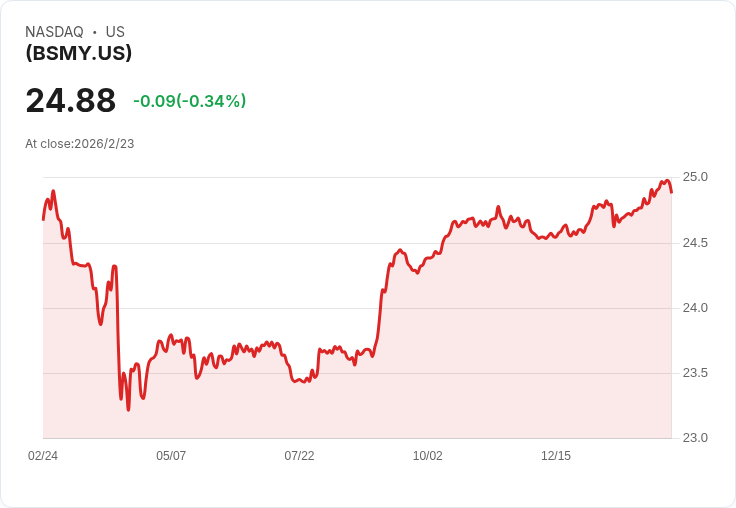The height and width of the screenshot is (508, 736).
Task: Click the 07/22 date axis label
Action: [299, 456]
